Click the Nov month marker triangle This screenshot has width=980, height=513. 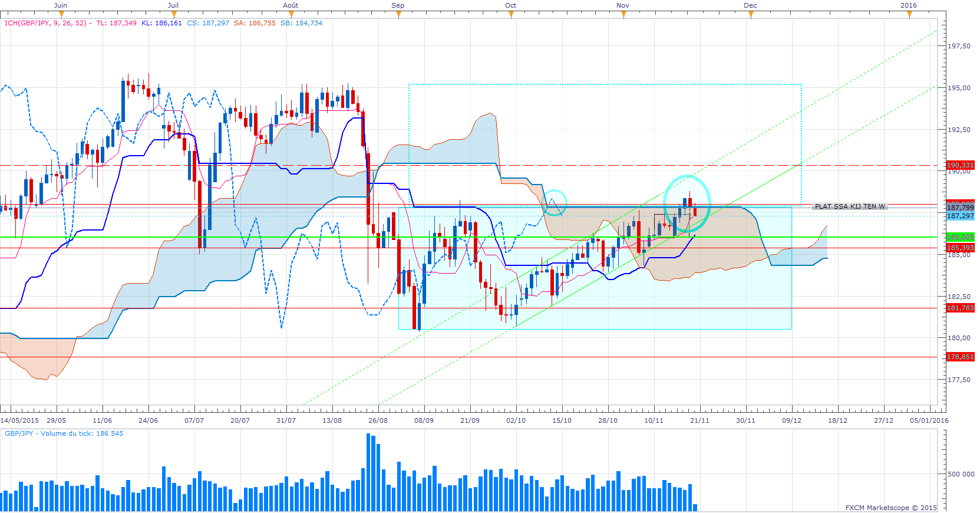[x=623, y=15]
